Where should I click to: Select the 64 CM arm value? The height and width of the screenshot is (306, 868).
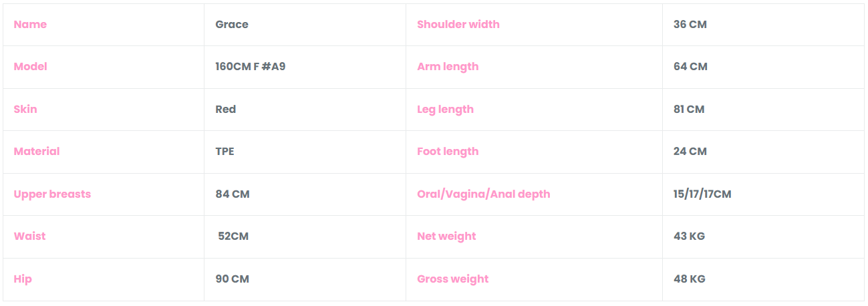pyautogui.click(x=690, y=67)
